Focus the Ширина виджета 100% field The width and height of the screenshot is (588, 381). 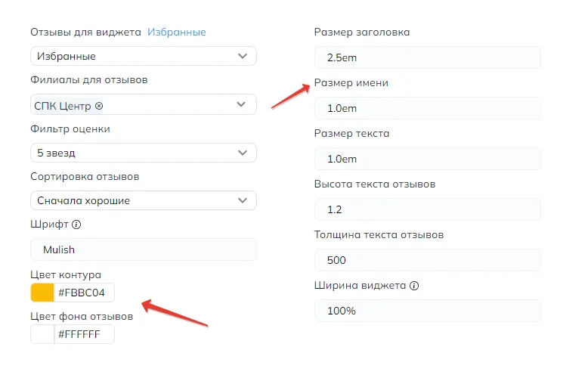click(428, 311)
